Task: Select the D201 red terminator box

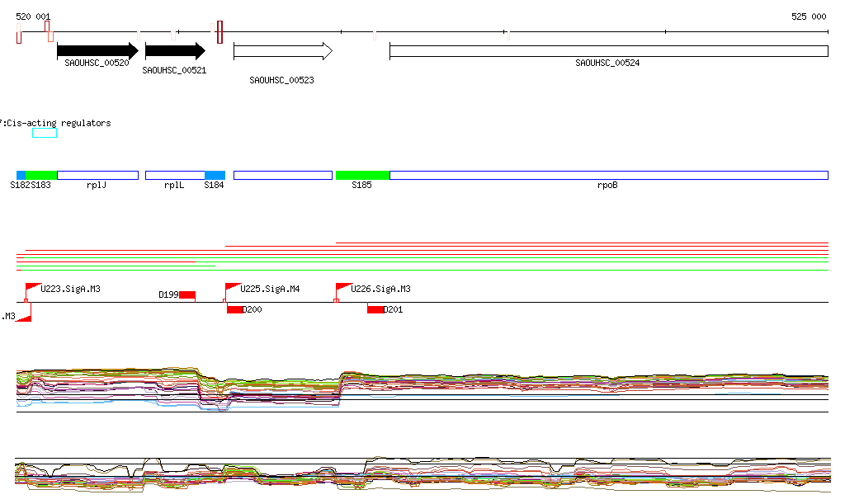Action: tap(375, 309)
